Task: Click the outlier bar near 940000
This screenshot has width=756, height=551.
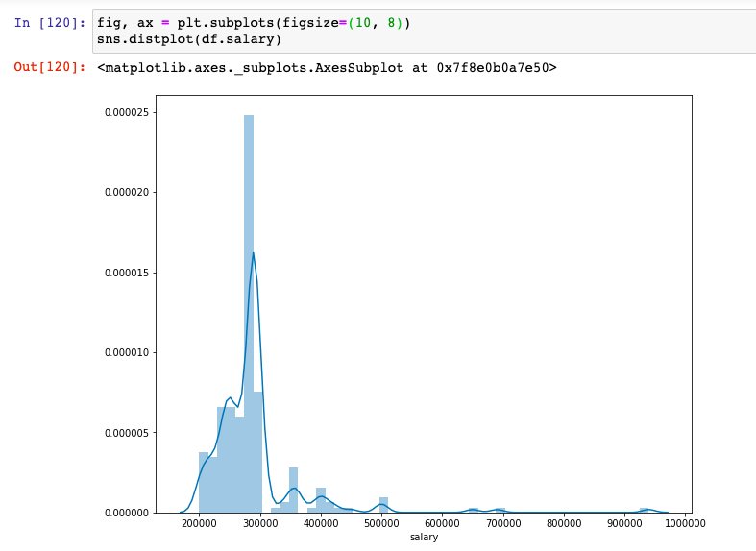Action: [644, 510]
